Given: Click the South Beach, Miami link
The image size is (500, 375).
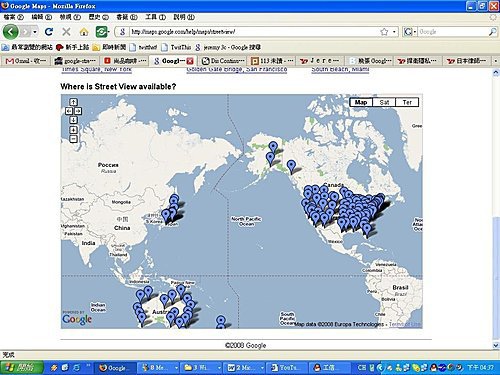Looking at the screenshot, I should (340, 69).
